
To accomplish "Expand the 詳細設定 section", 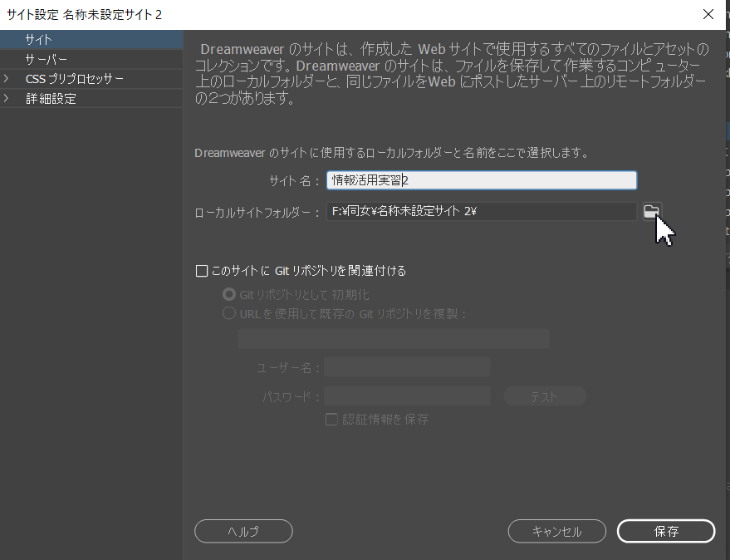I will 7,99.
